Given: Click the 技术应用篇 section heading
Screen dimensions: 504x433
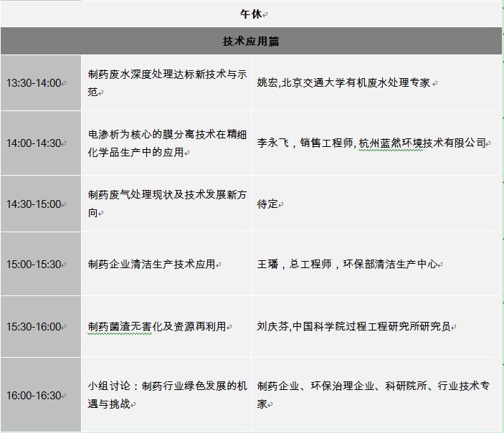Looking at the screenshot, I should coord(251,42).
